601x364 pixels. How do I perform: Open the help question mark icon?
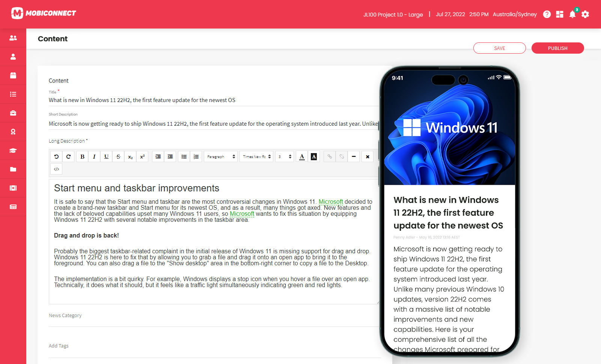(547, 14)
